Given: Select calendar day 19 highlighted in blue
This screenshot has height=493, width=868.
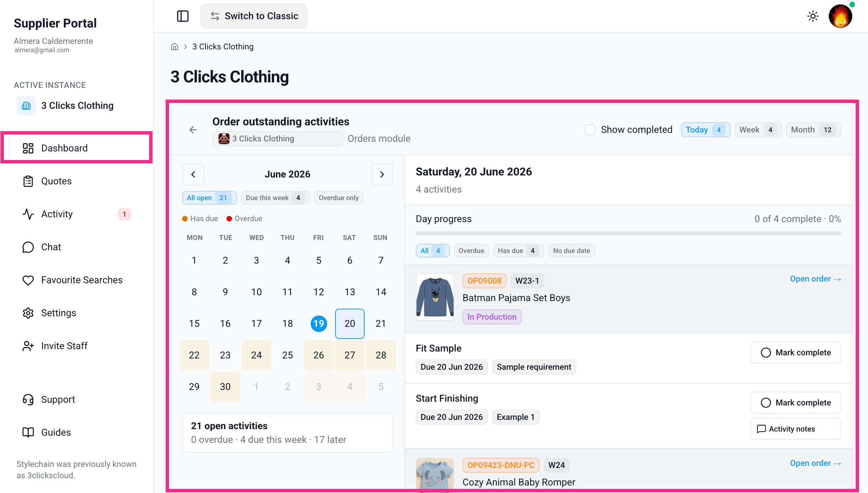Looking at the screenshot, I should click(x=319, y=323).
